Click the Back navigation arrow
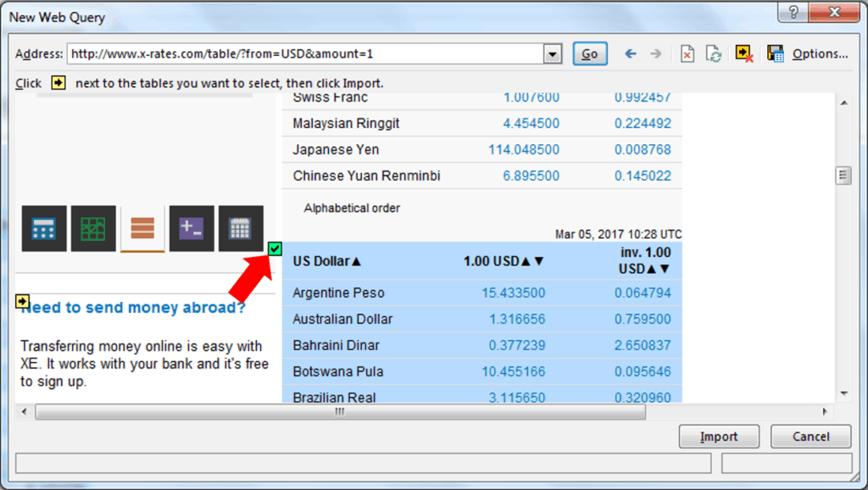 point(630,53)
